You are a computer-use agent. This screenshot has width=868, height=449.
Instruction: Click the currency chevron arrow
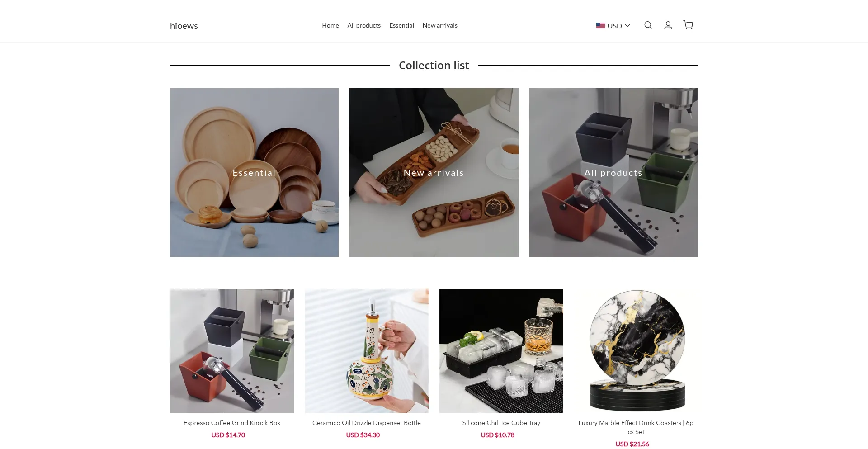point(627,26)
